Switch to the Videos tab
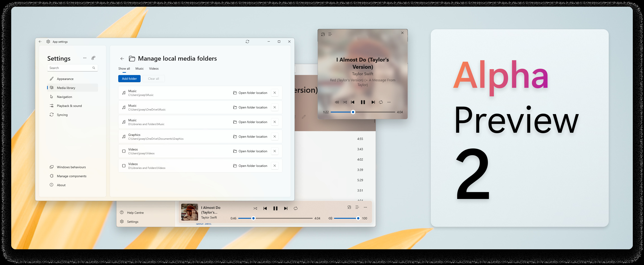Screen dimensions: 644x265 point(154,68)
